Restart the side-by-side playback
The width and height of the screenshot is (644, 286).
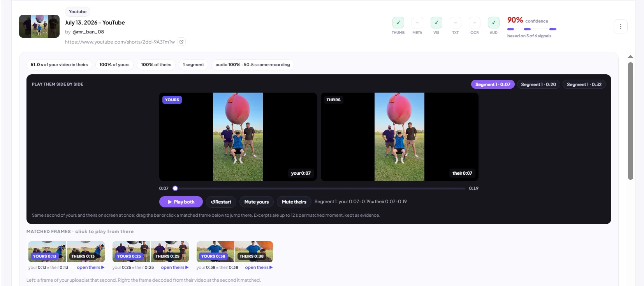[x=221, y=202]
